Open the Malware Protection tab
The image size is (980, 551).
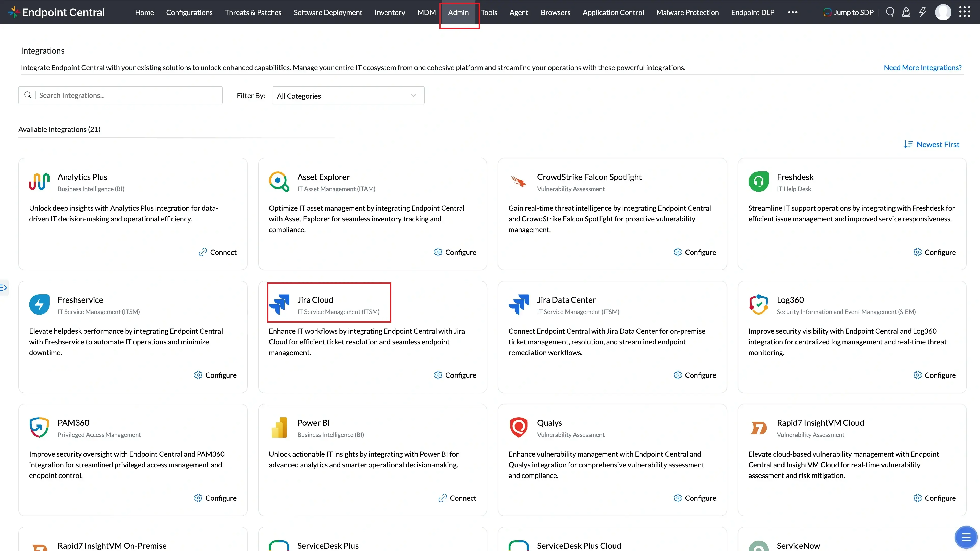pyautogui.click(x=688, y=12)
